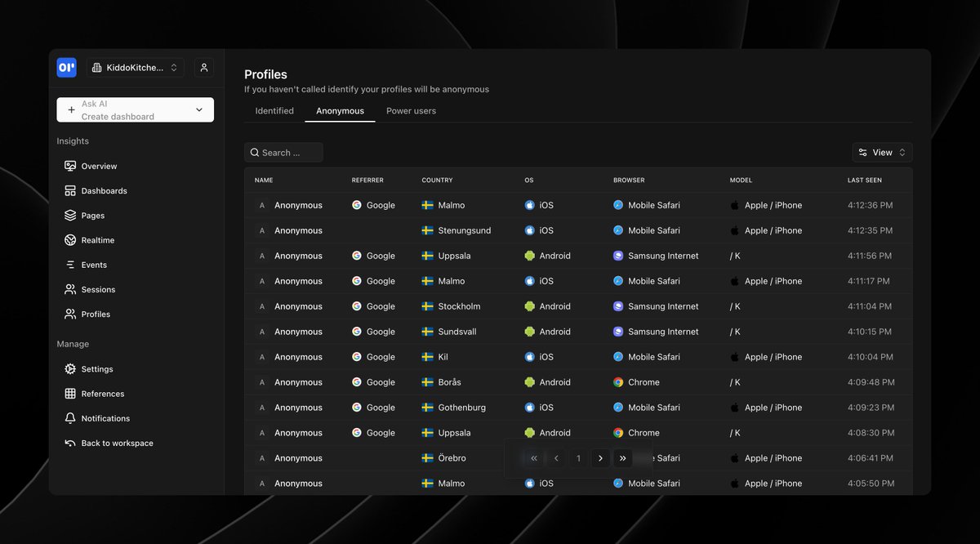Go to the next page
This screenshot has height=544, width=980.
pos(600,458)
